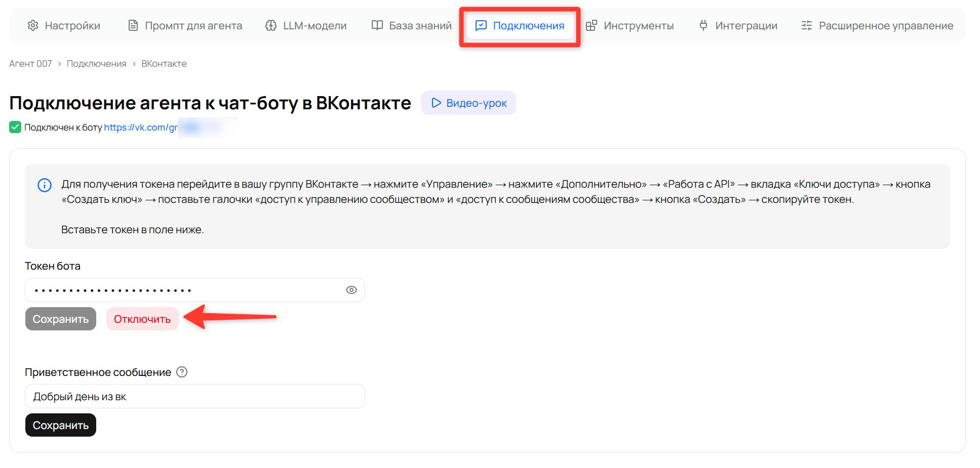The width and height of the screenshot is (980, 468).
Task: Click the Агент 007 breadcrumb
Action: (x=30, y=64)
